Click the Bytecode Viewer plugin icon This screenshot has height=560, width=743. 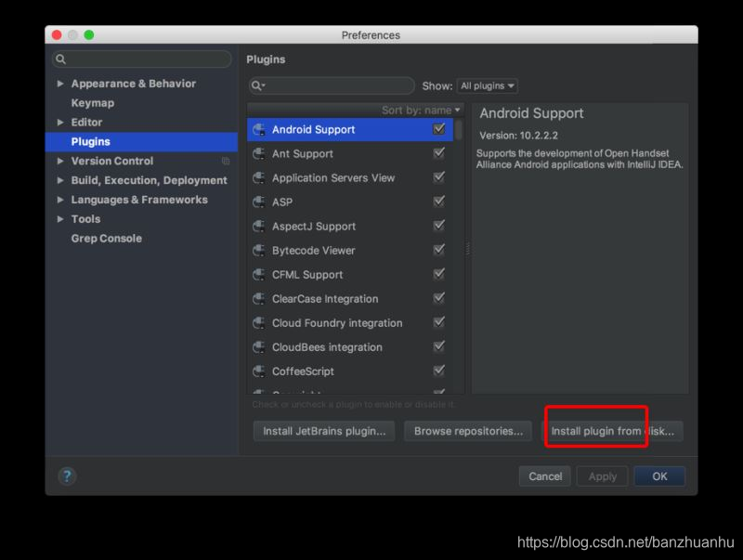[x=259, y=250]
